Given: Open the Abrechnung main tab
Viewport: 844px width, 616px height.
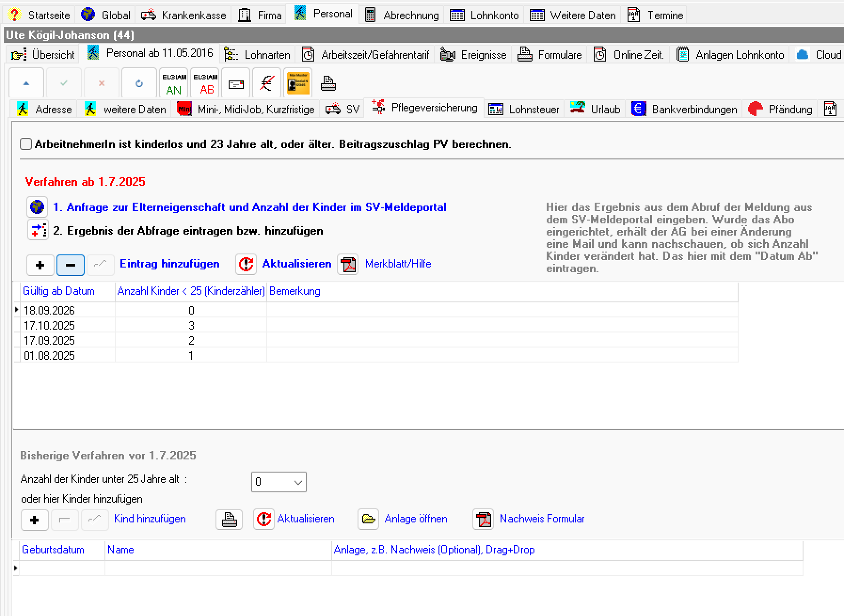Looking at the screenshot, I should [402, 15].
